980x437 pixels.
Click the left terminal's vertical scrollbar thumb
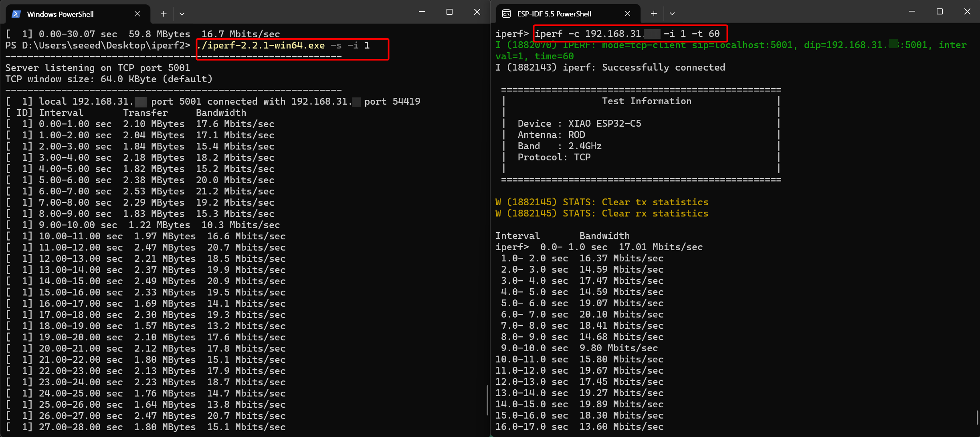487,400
